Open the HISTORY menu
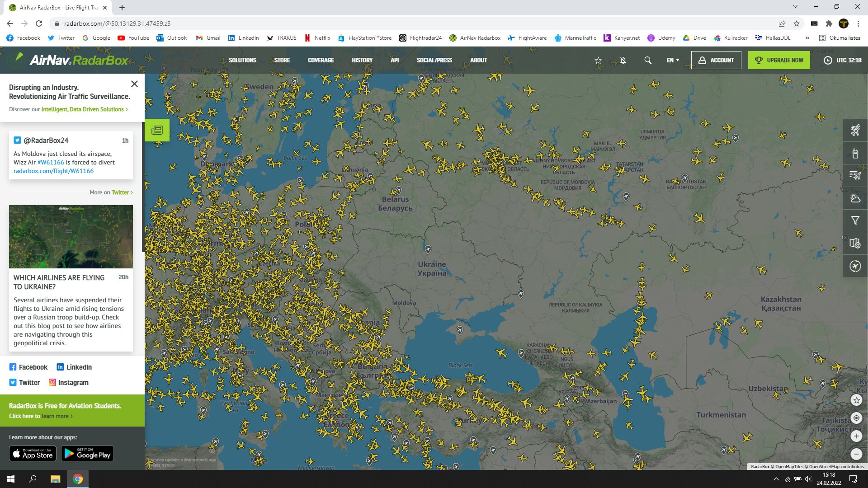 [362, 60]
